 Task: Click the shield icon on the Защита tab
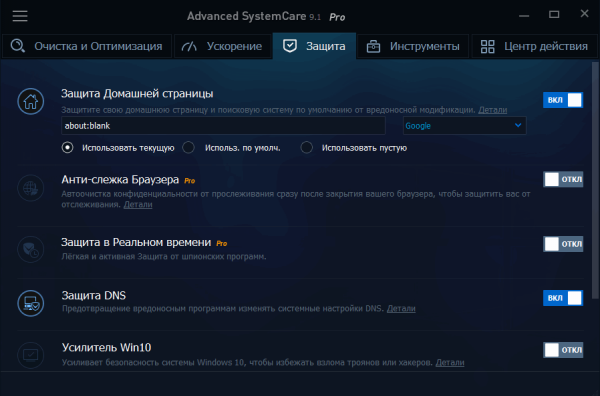click(x=290, y=46)
